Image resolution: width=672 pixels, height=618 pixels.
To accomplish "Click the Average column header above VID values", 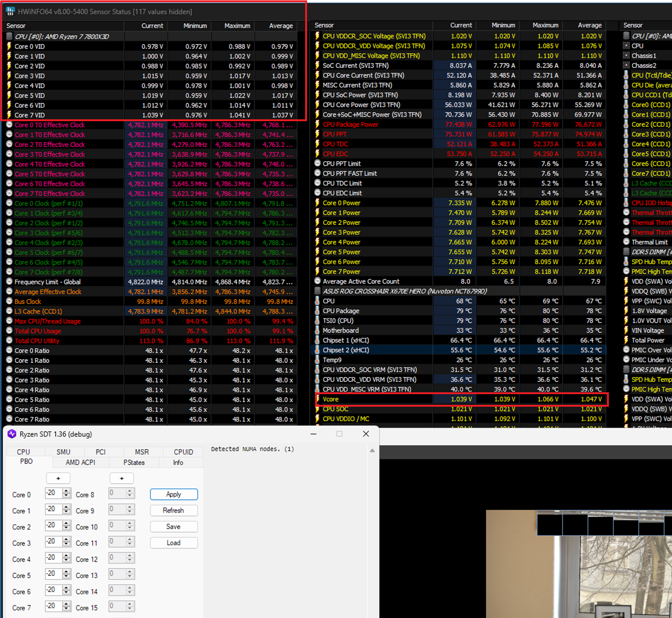I will pyautogui.click(x=281, y=26).
